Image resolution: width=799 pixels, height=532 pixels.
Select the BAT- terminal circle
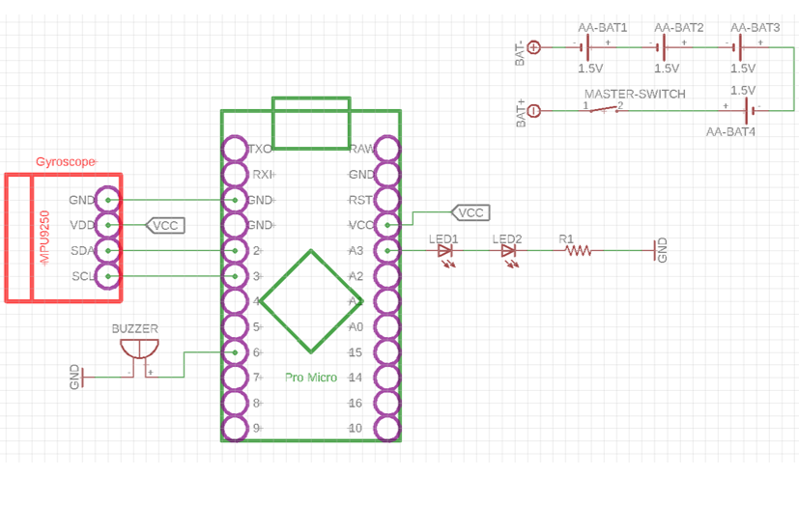coord(535,46)
